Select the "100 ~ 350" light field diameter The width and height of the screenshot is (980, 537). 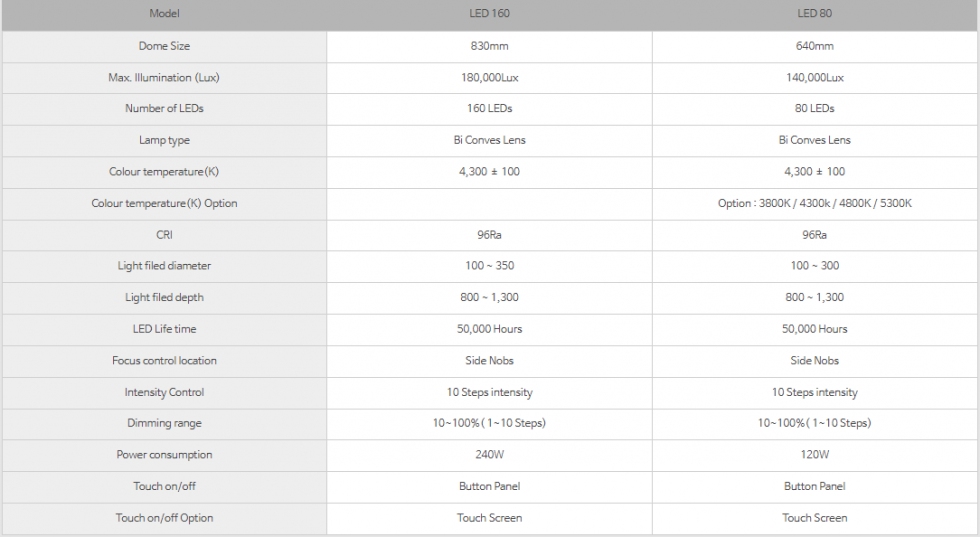pyautogui.click(x=489, y=266)
